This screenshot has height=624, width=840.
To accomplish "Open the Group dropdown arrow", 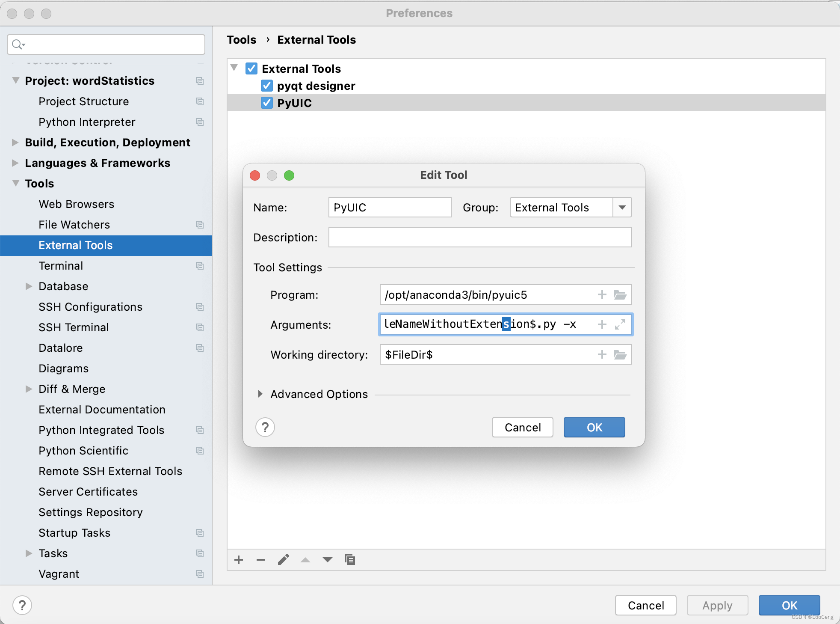I will point(622,208).
